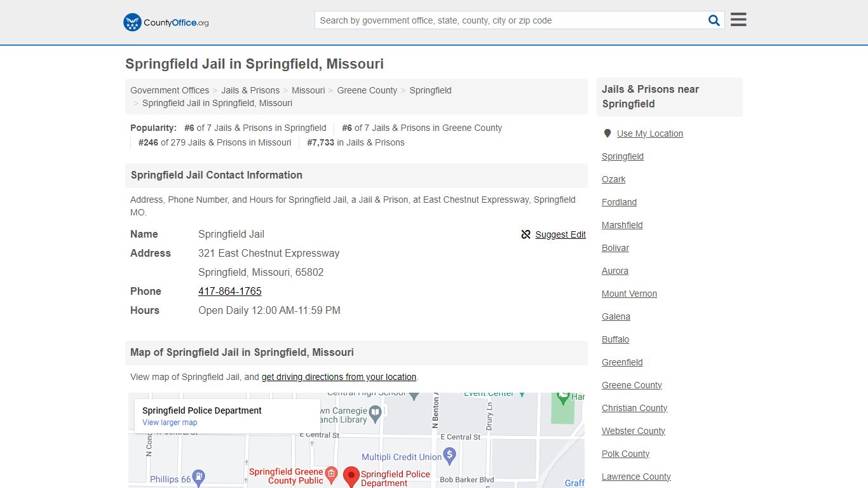
Task: Open Aurora in nearby jails list
Action: 615,271
